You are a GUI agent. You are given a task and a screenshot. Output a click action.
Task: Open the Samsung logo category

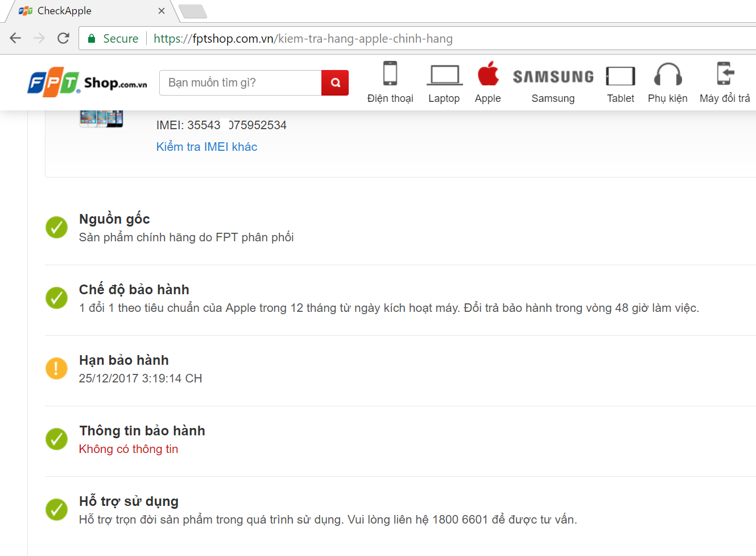(553, 76)
